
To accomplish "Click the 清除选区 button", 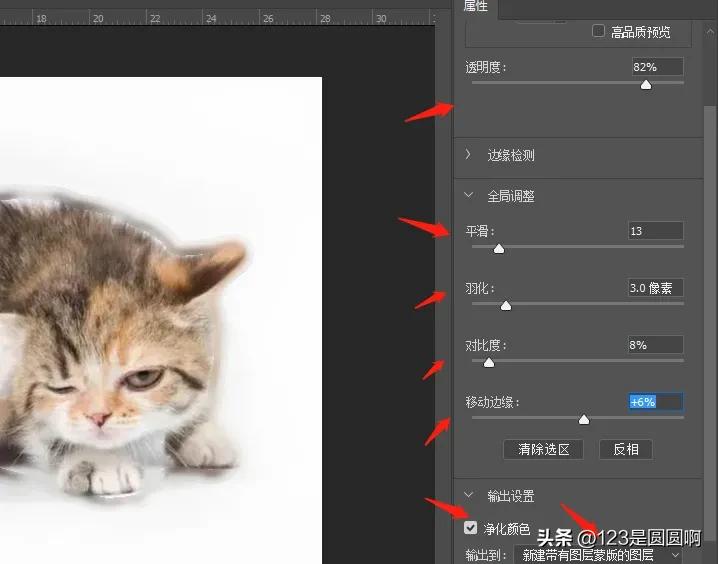I will point(544,450).
